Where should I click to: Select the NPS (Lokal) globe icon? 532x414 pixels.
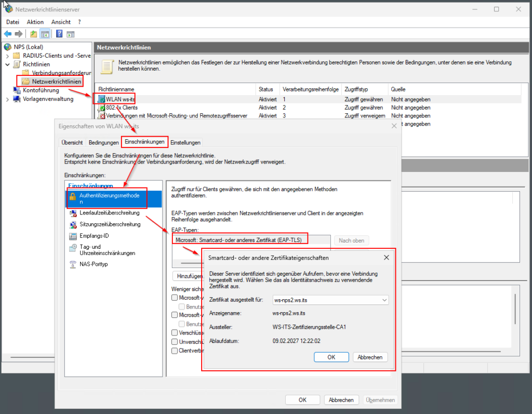[8, 47]
